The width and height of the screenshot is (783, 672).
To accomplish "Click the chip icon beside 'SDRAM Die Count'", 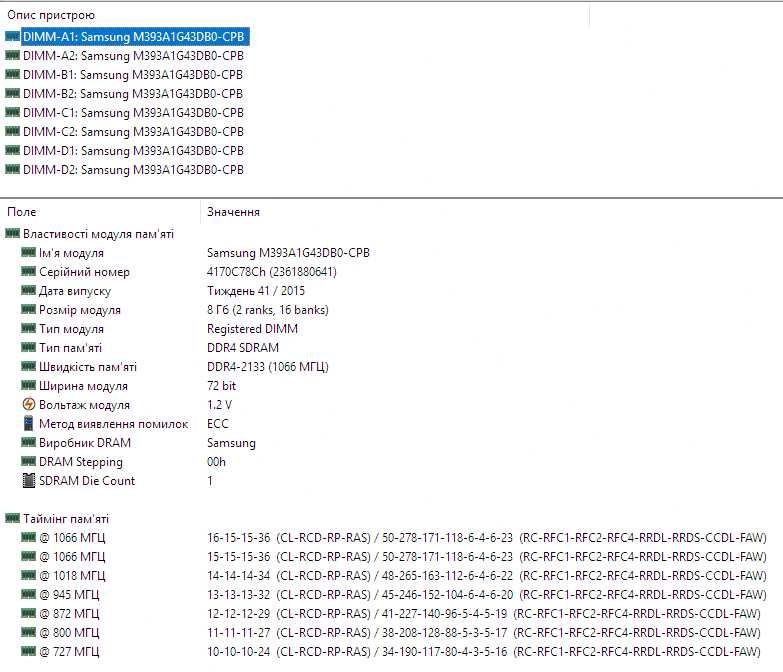I will (28, 480).
